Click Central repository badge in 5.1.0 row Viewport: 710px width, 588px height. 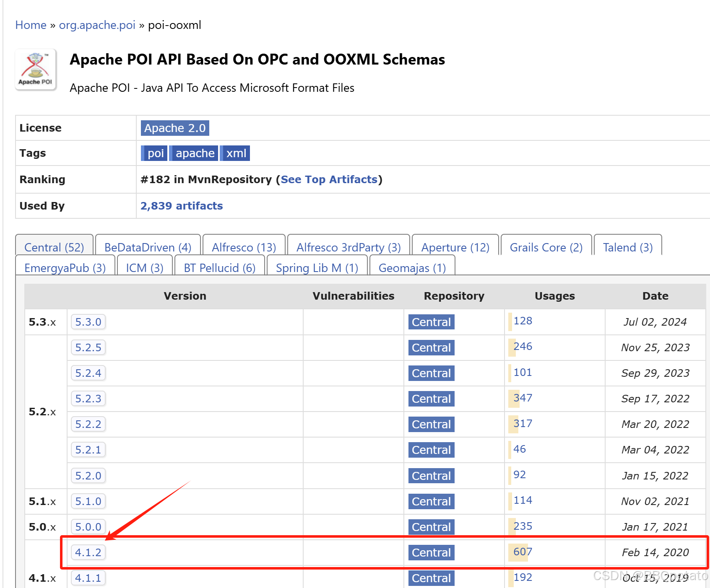431,501
